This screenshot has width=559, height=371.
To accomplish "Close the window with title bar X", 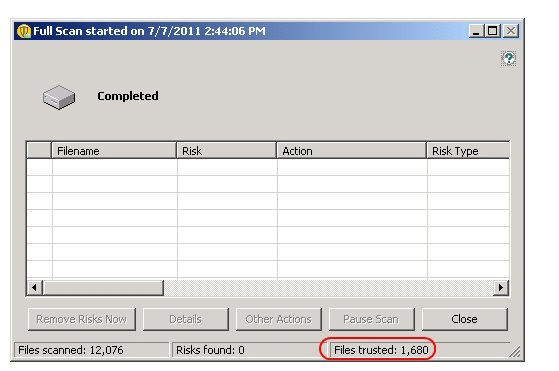I will click(x=511, y=31).
